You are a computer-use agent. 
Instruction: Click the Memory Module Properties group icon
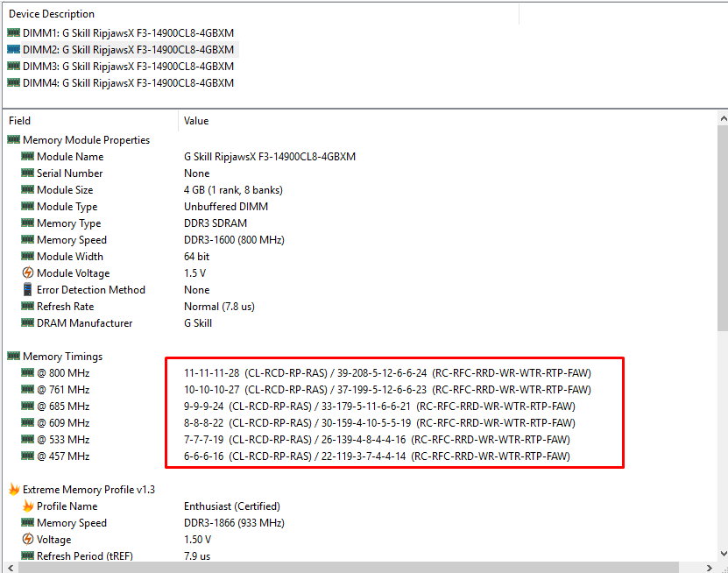tap(13, 139)
